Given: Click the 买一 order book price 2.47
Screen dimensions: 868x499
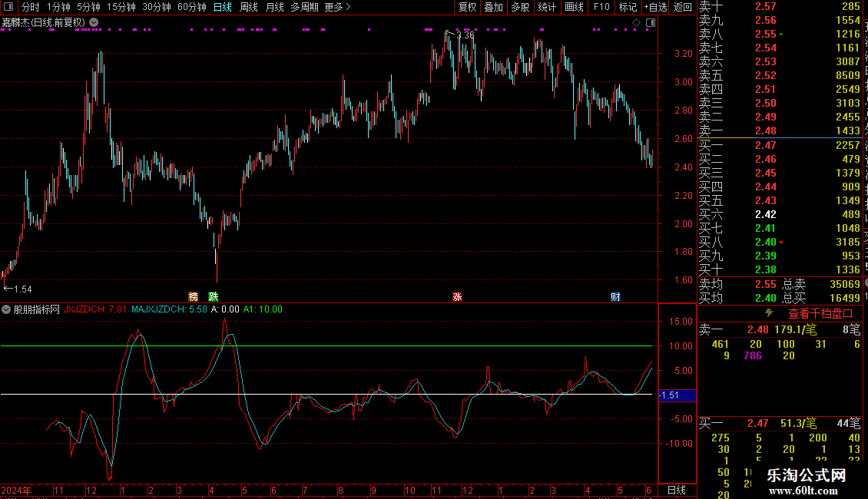Looking at the screenshot, I should (766, 146).
